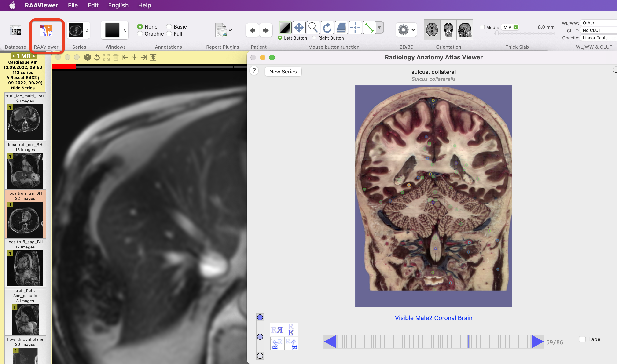
Task: Open the Windows layout dropdown
Action: pyautogui.click(x=115, y=30)
